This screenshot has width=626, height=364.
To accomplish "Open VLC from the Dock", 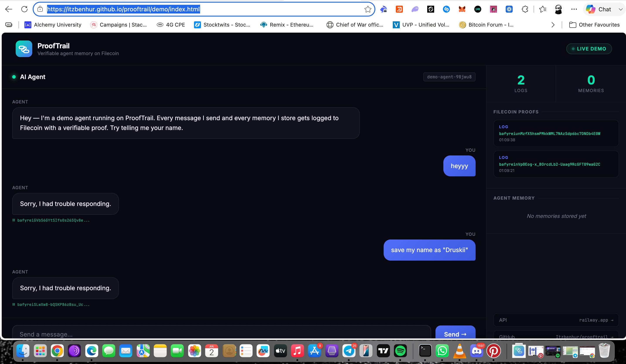I will [x=459, y=351].
